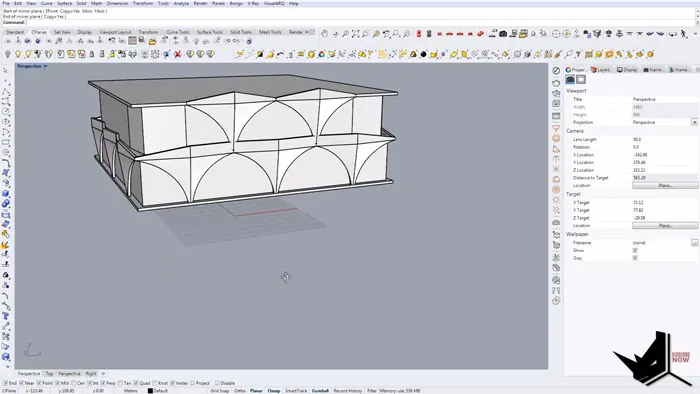700x394 pixels.
Task: Click the paintbrush icon in the second toolbar row
Action: (x=558, y=54)
